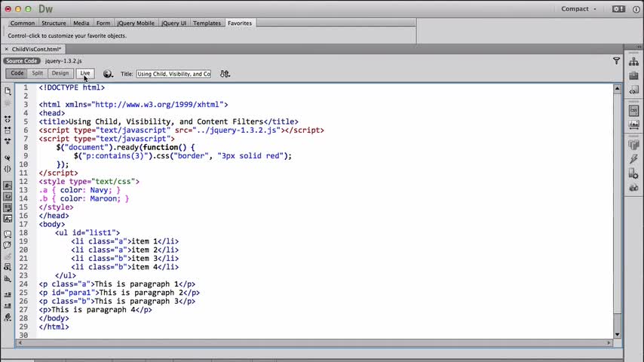Click the vertical scrollbar down arrow
This screenshot has height=362, width=644.
click(x=617, y=334)
